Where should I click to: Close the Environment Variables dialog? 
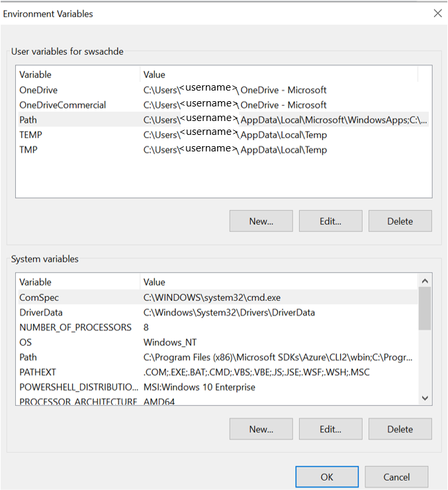[437, 13]
